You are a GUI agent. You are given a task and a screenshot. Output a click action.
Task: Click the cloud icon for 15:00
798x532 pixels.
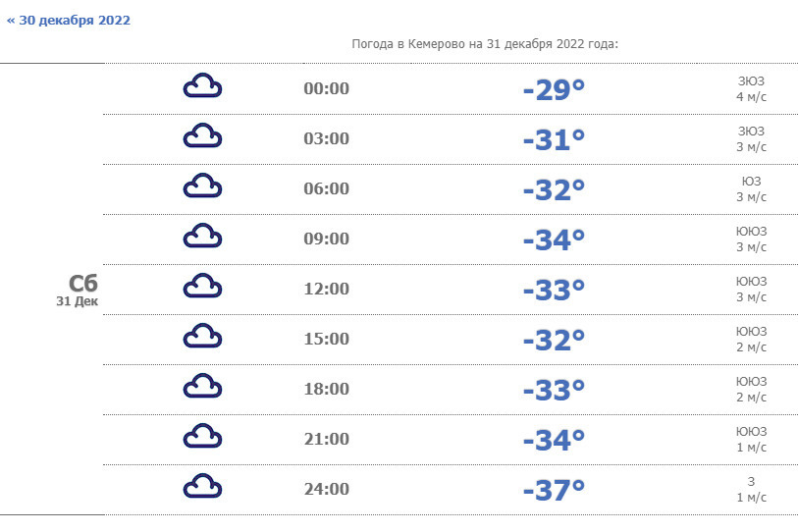tap(202, 338)
